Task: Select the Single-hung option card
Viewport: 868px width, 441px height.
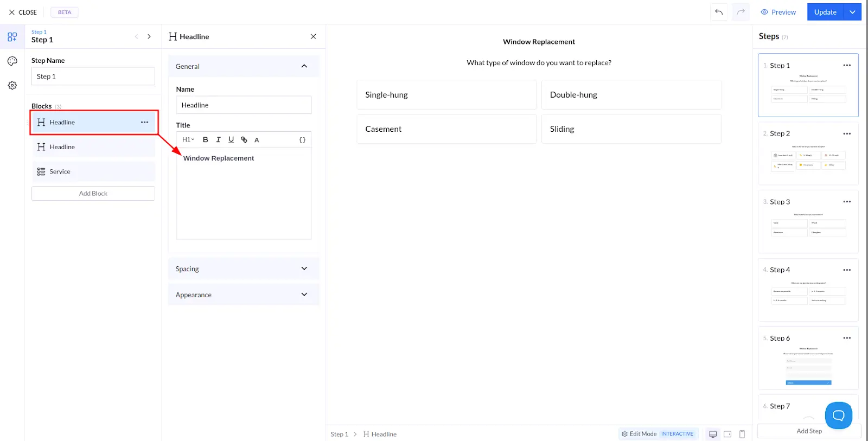Action: [446, 95]
